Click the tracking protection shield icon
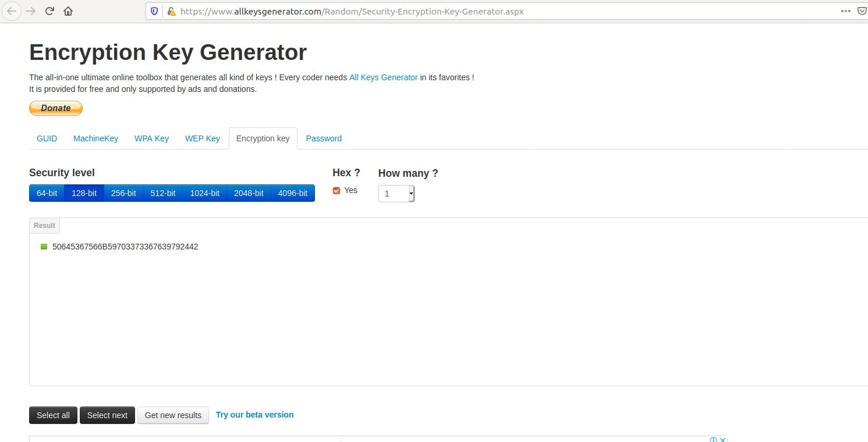Image resolution: width=868 pixels, height=442 pixels. [x=154, y=11]
